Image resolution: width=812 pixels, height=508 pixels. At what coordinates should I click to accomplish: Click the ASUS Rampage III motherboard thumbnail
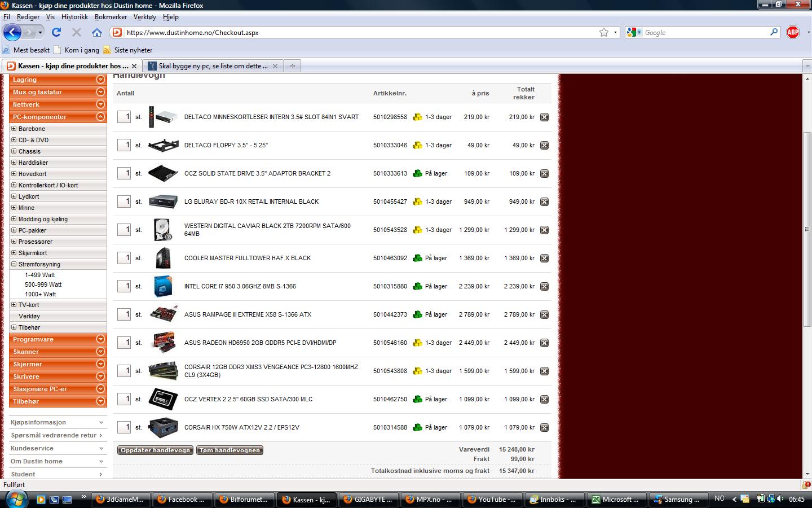coord(164,314)
